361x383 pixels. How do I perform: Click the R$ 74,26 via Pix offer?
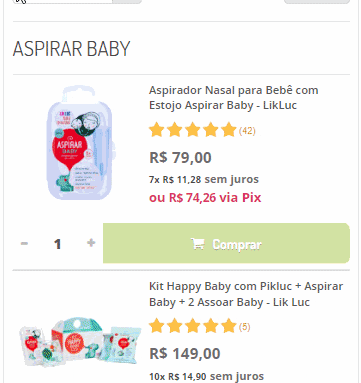[205, 198]
